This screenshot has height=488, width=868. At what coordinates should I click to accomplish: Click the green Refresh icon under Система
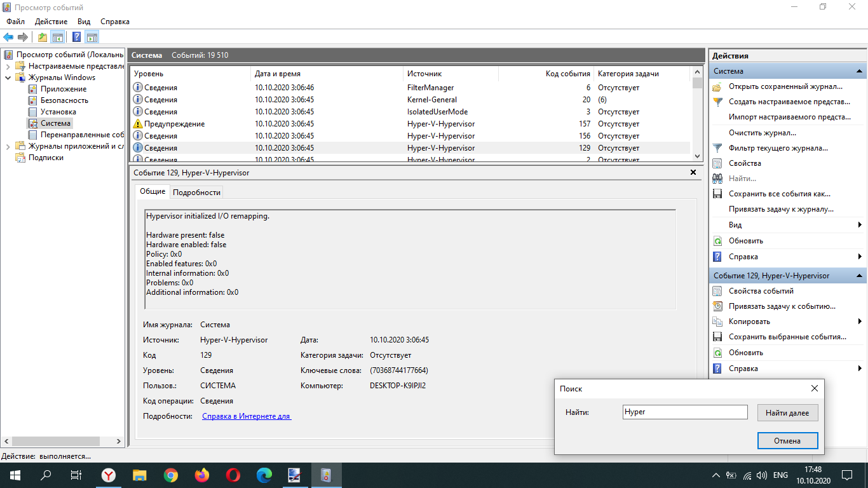717,241
